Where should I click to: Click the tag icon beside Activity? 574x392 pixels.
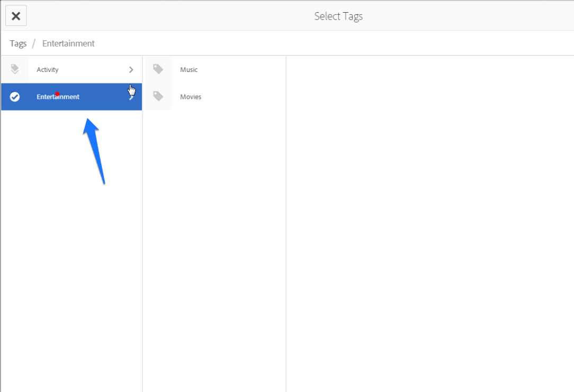click(15, 69)
